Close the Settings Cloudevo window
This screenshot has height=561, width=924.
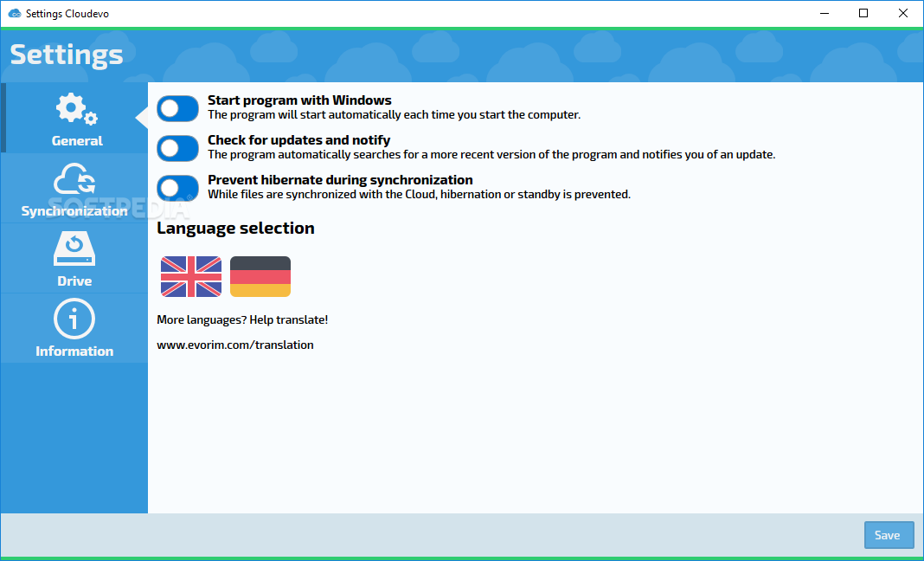pos(902,13)
